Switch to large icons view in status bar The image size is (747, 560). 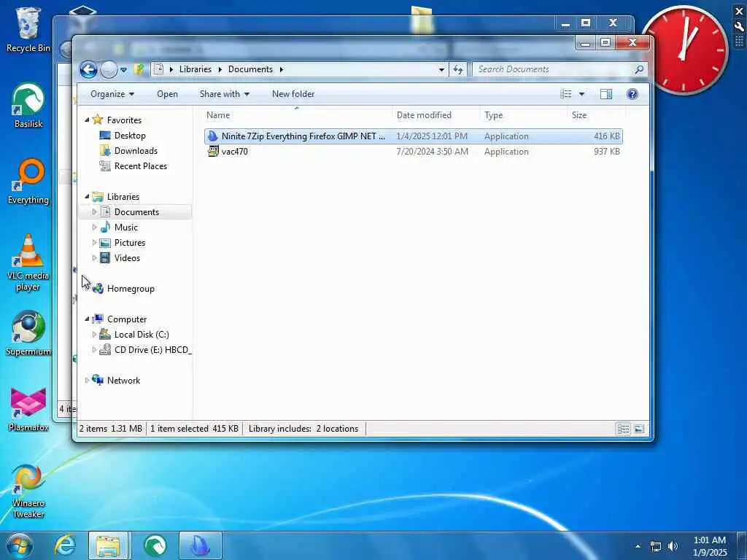[639, 429]
